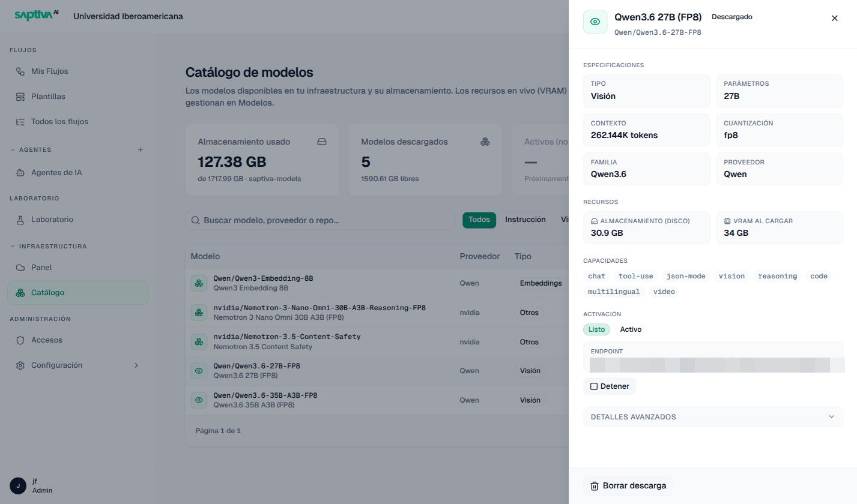Sort by the Modelo column header
This screenshot has height=504, width=857.
[205, 256]
